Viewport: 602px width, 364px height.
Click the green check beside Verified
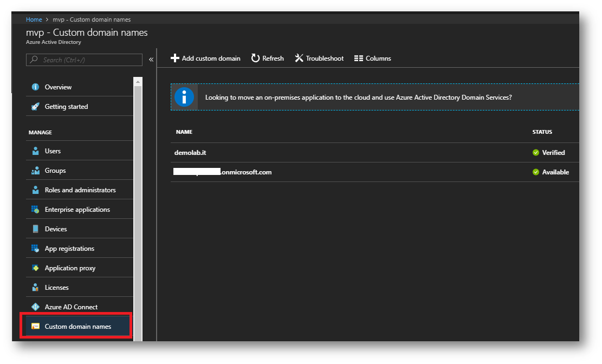pyautogui.click(x=536, y=152)
